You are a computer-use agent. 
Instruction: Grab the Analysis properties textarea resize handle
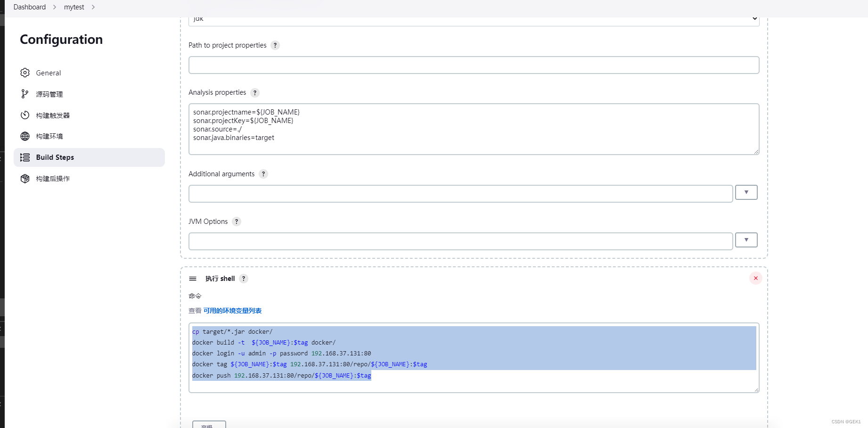pos(756,151)
